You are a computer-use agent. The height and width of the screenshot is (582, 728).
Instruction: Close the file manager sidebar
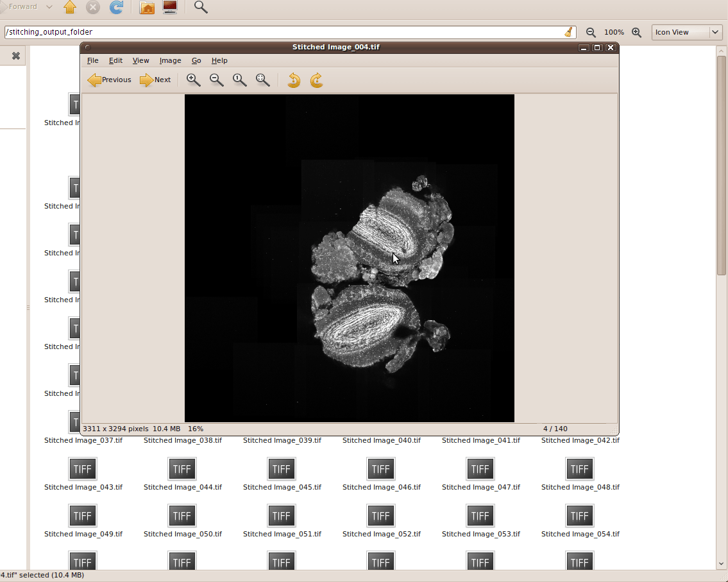point(13,55)
